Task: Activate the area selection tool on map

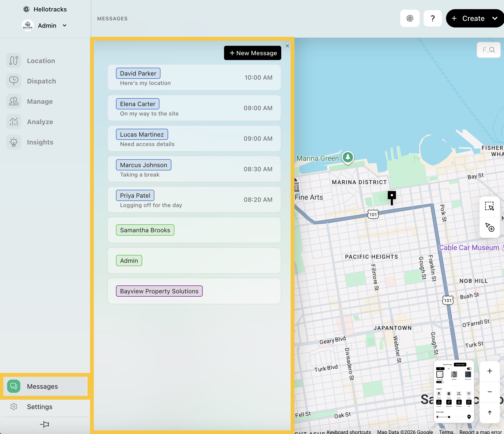Action: point(489,206)
